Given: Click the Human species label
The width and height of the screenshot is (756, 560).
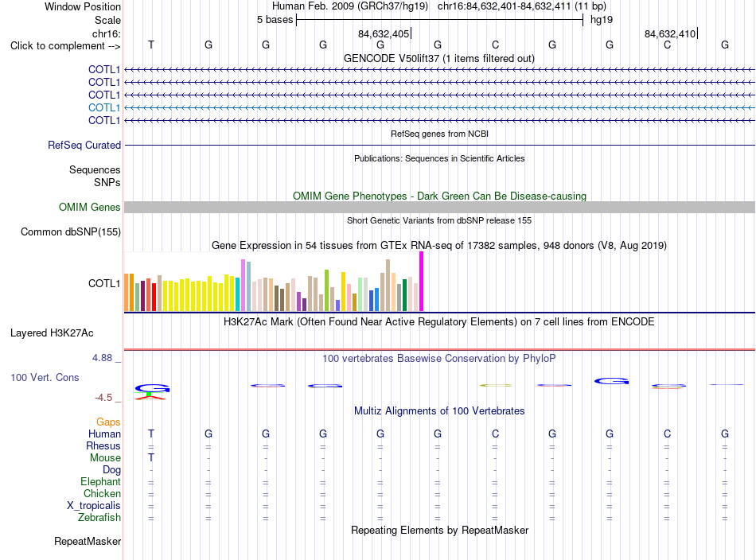Looking at the screenshot, I should (104, 434).
